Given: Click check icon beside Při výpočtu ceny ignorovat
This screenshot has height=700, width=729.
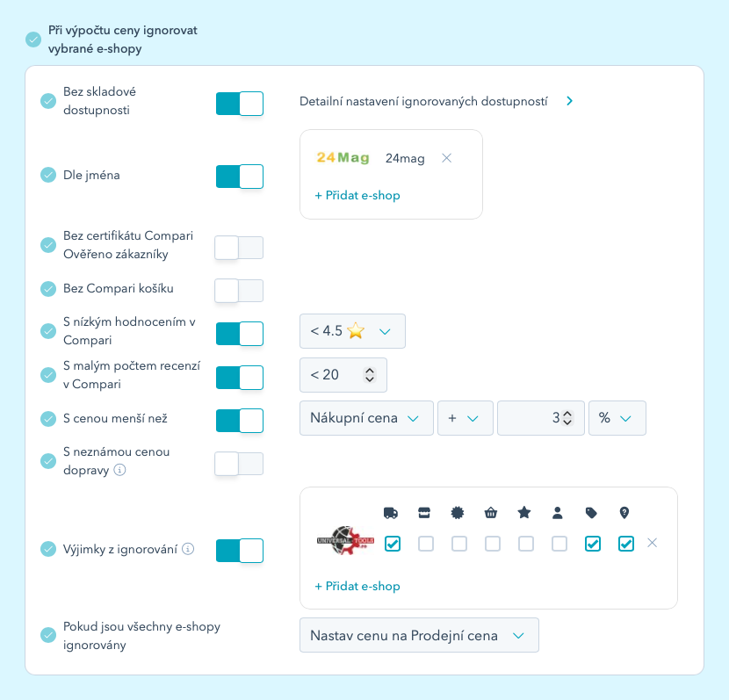Looking at the screenshot, I should coord(33,40).
